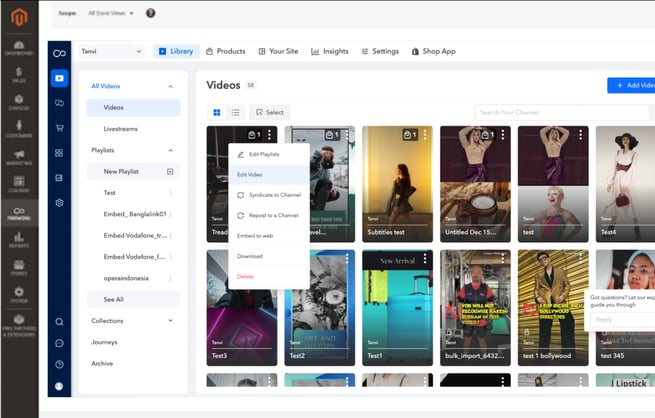Open the shopping cart icon in blue sidebar

point(59,127)
